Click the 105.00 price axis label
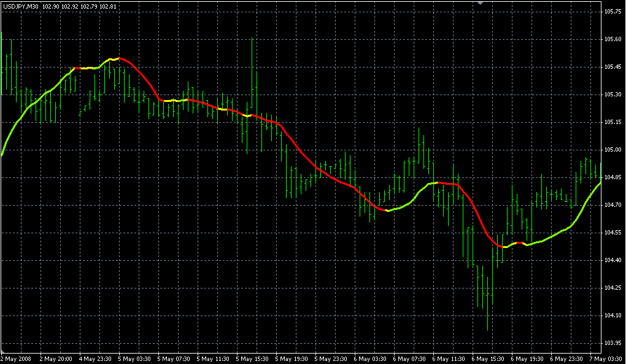The width and height of the screenshot is (626, 364). [612, 150]
